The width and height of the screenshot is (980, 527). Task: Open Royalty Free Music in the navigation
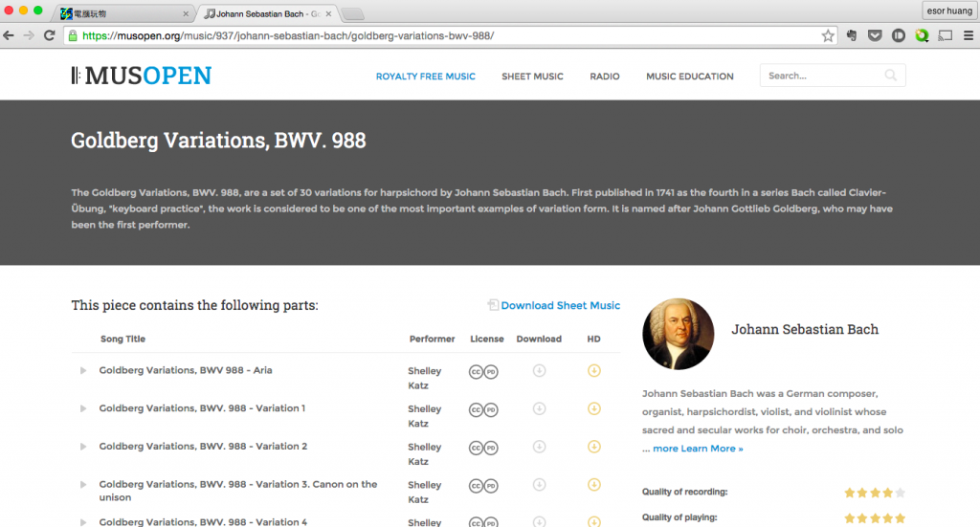[x=426, y=77]
